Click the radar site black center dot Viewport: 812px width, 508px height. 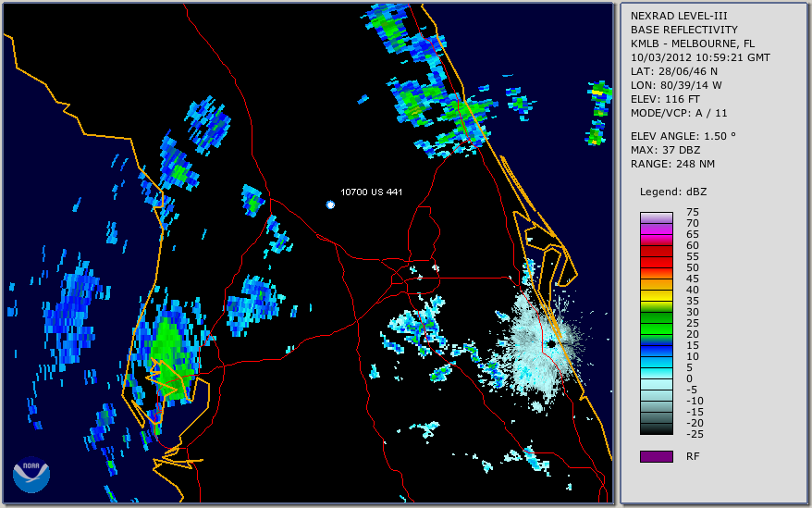pos(552,343)
